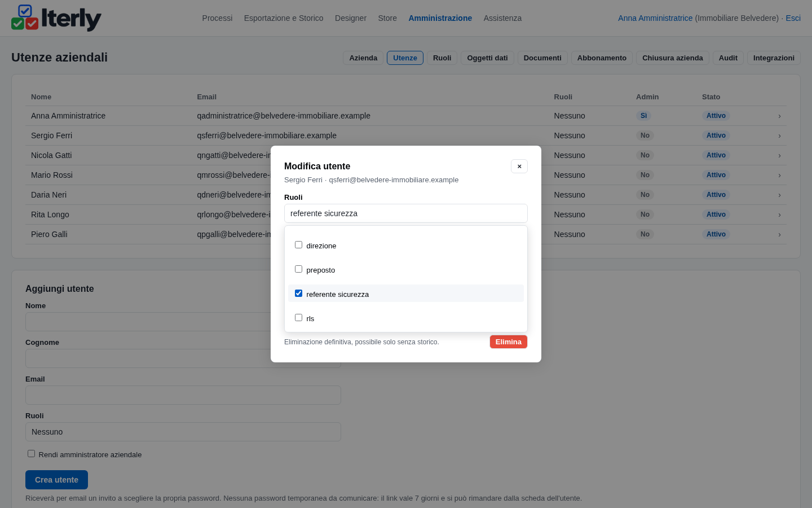Open the Integrazioni tab

[x=774, y=58]
